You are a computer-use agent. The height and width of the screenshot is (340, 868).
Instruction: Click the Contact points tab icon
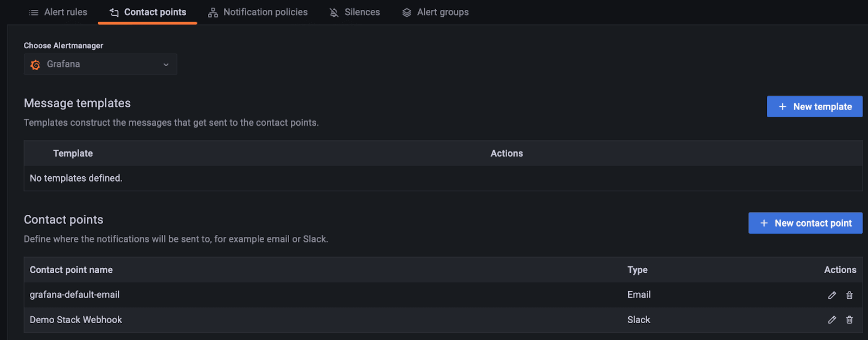pyautogui.click(x=114, y=12)
